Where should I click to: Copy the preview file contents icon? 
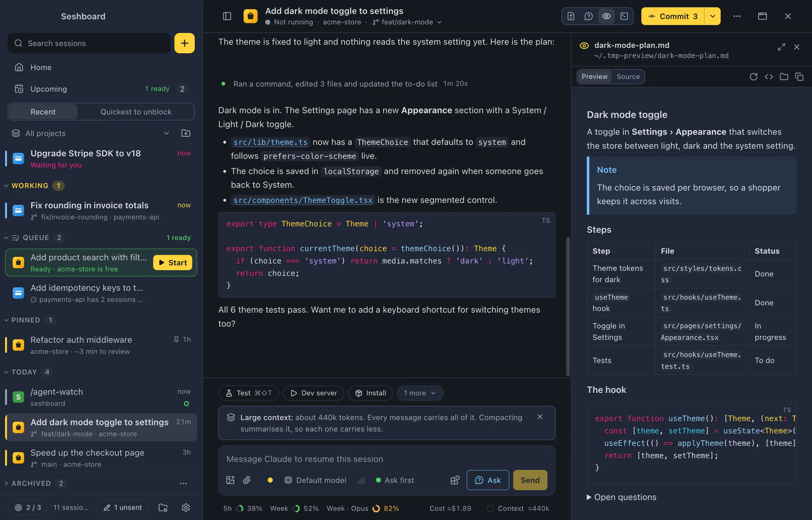[x=799, y=77]
